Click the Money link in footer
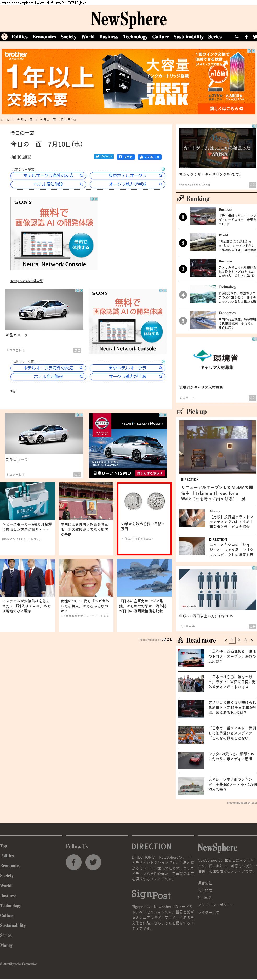Screen dimensions: 257x980 7,945
